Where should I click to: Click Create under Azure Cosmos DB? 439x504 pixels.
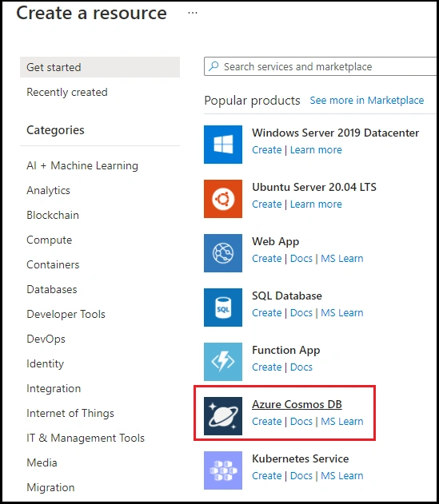coord(266,421)
